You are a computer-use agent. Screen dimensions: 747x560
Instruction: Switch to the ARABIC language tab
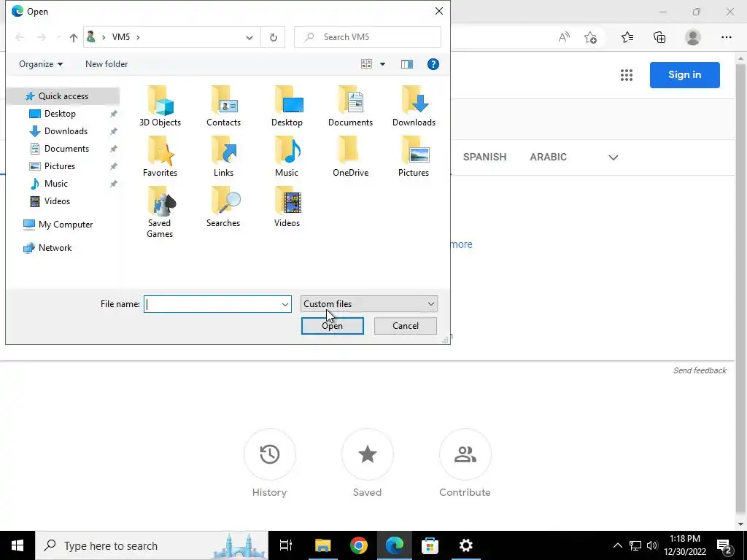[x=549, y=157]
